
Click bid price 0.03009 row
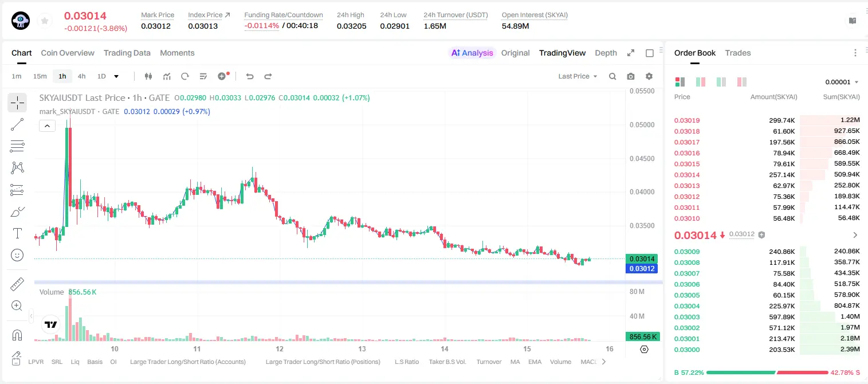(767, 251)
